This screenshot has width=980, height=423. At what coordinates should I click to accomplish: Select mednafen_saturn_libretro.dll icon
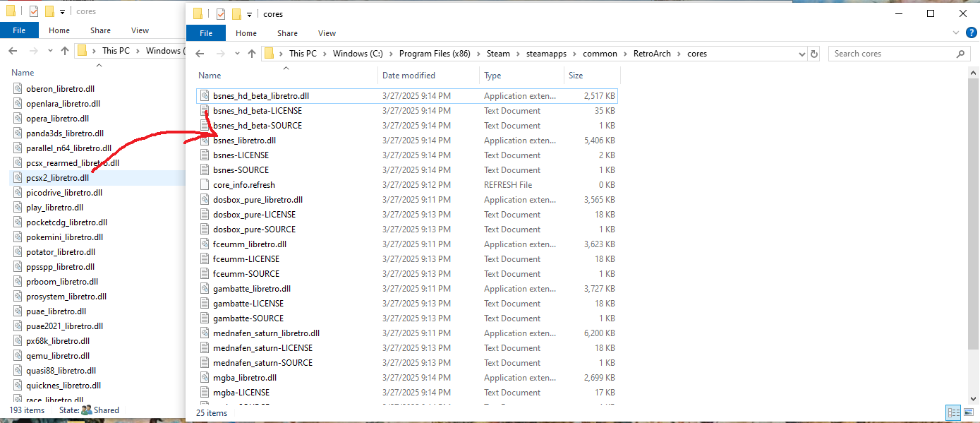(205, 333)
